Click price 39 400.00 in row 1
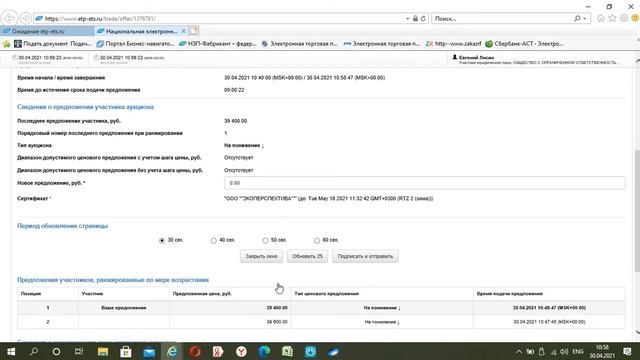This screenshot has height=360, width=640. [277, 308]
